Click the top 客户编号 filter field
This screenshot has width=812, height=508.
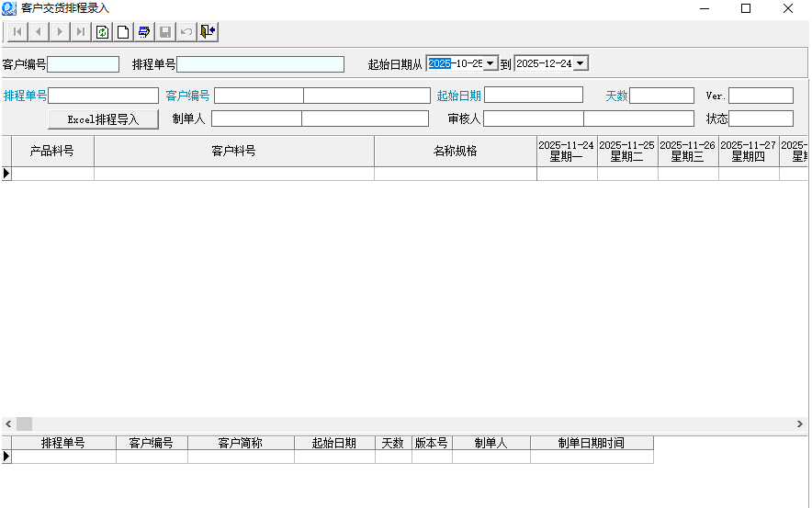pyautogui.click(x=84, y=64)
